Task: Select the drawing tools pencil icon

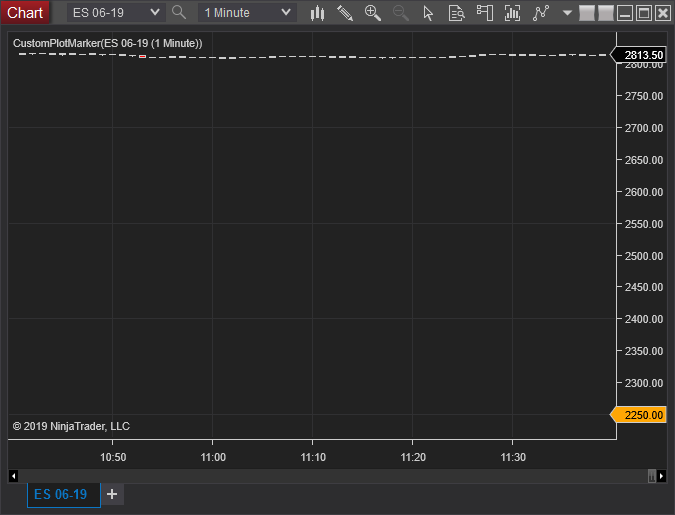Action: [x=345, y=13]
